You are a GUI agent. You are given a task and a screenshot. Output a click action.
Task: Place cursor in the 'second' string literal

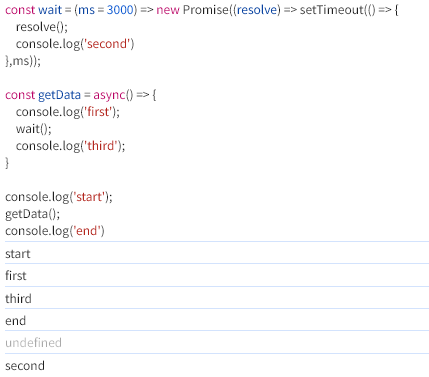pos(108,44)
